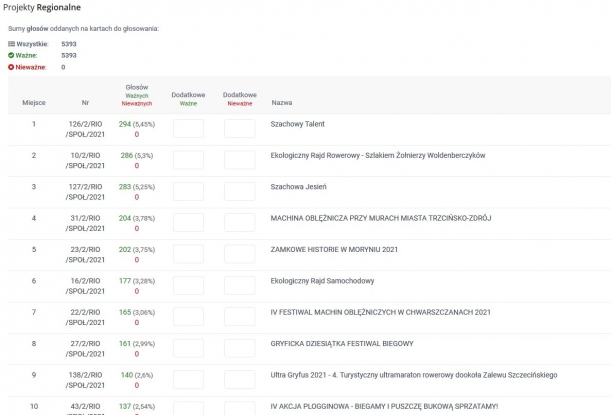Click the Głosów column header

[x=137, y=88]
